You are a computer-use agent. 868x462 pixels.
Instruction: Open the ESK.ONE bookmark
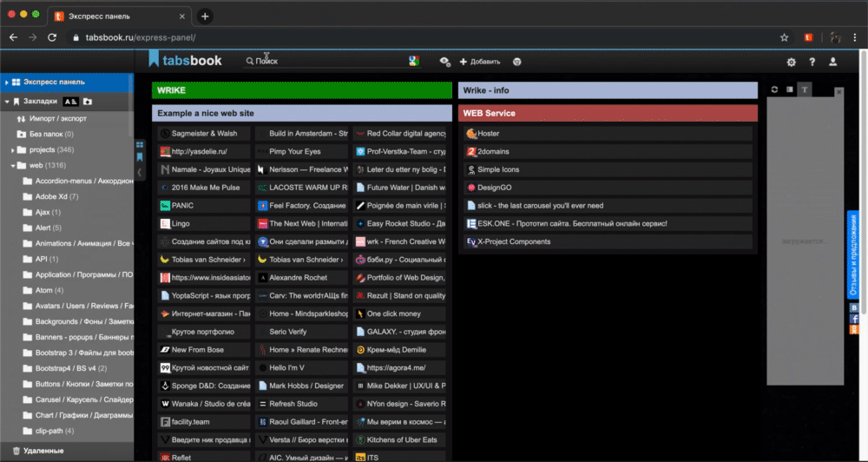[x=608, y=223]
